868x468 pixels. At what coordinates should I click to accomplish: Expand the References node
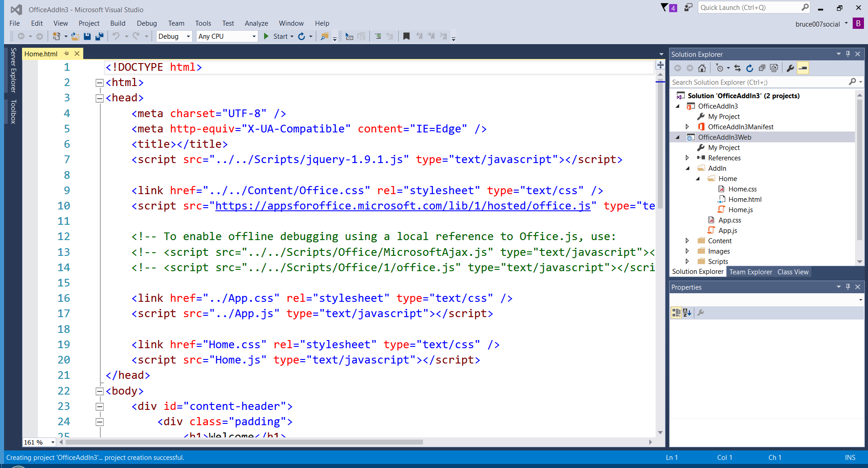pos(687,158)
